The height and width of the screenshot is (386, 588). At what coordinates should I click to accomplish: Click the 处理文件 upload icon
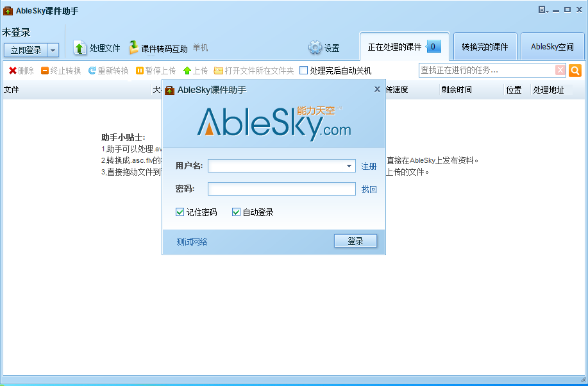click(x=80, y=47)
